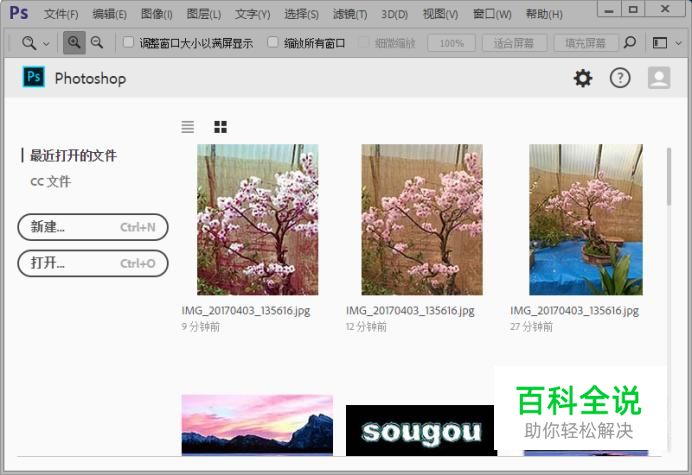The image size is (692, 475).
Task: Select the zoom out magnifier tool
Action: [97, 43]
